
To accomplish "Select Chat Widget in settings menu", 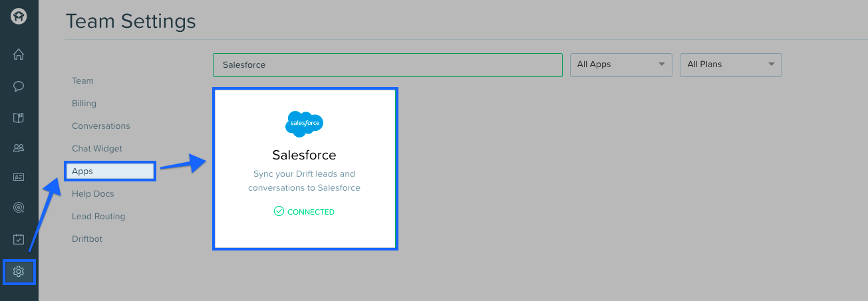I will (97, 148).
